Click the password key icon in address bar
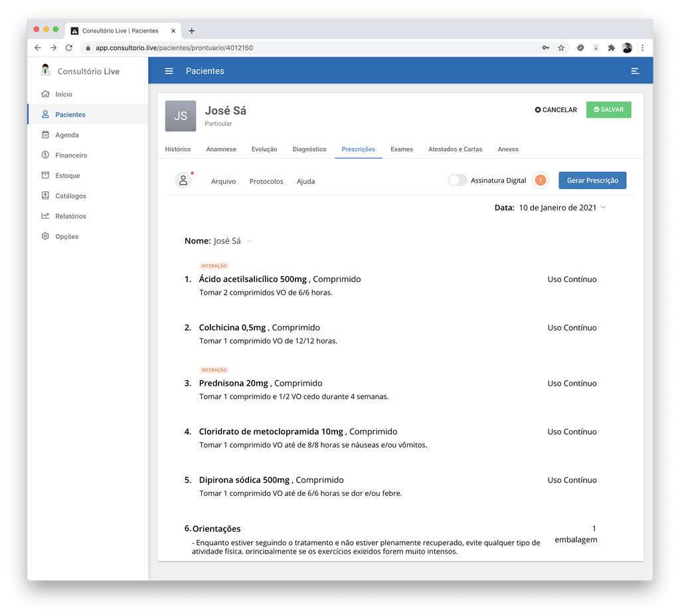Viewport: 680px width, 616px height. point(546,48)
